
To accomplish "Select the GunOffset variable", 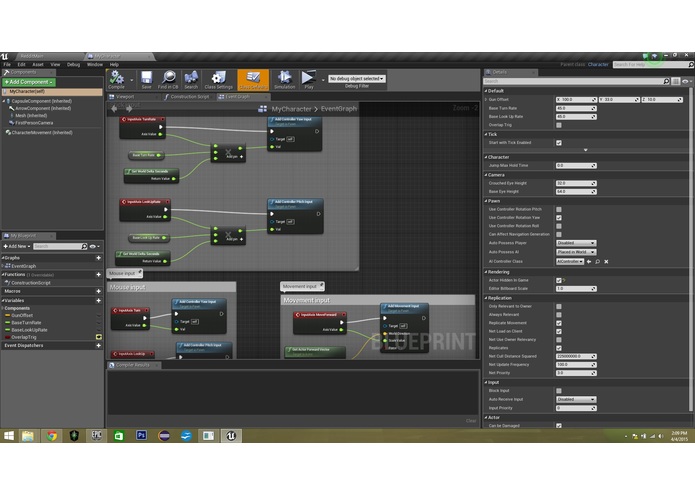I will 22,315.
